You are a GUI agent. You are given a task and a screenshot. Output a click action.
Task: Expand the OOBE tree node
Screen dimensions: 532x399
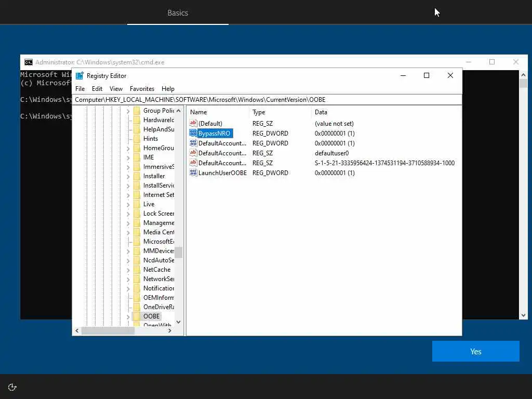click(128, 317)
